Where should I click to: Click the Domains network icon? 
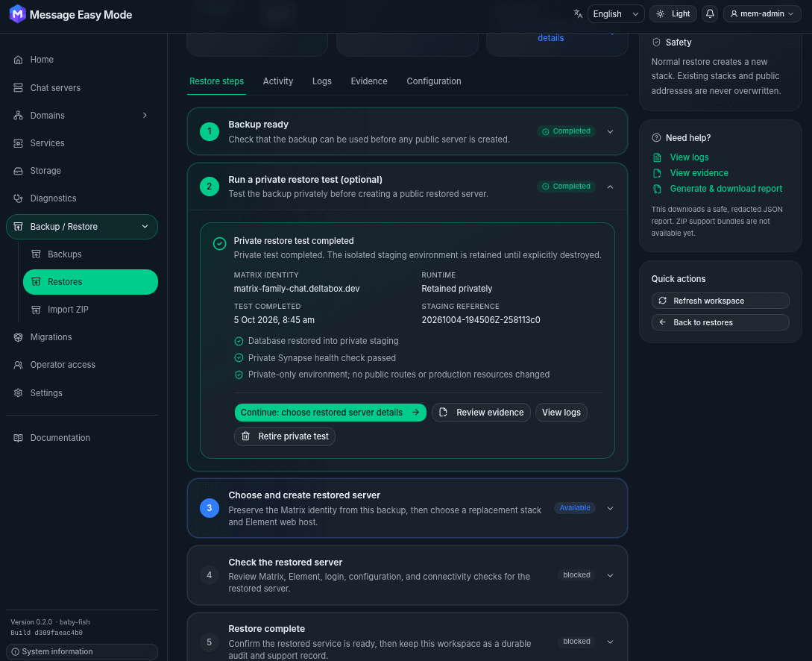18,116
